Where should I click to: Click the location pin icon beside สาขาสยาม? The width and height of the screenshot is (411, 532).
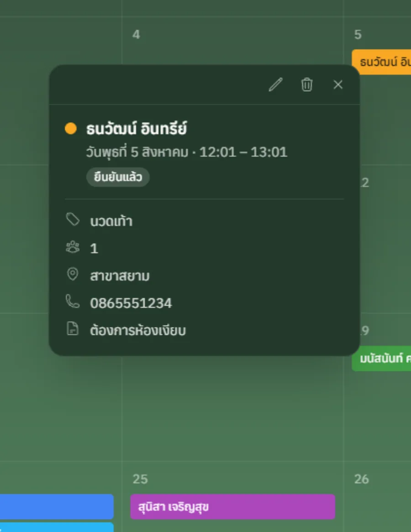pyautogui.click(x=73, y=274)
